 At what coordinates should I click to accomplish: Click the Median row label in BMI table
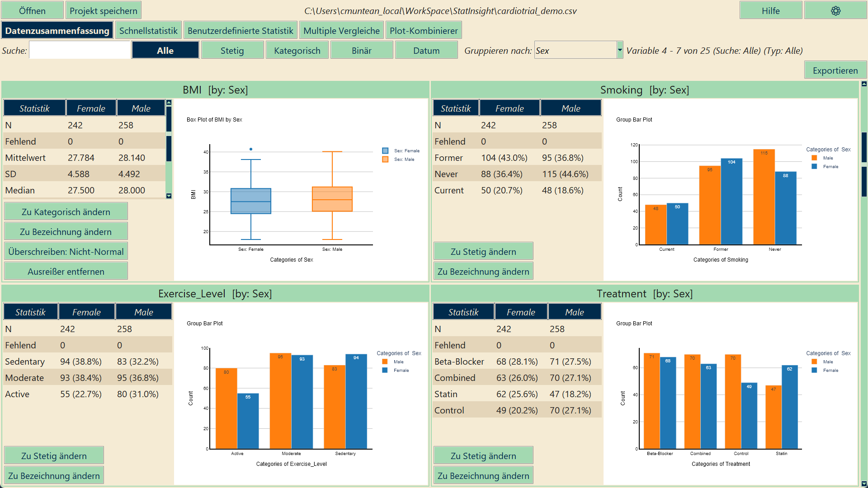[20, 190]
